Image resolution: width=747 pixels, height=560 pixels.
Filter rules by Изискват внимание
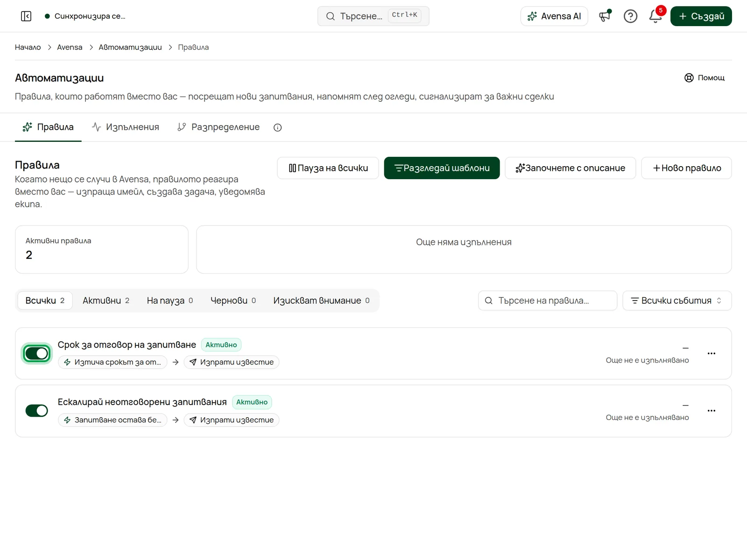tap(321, 301)
